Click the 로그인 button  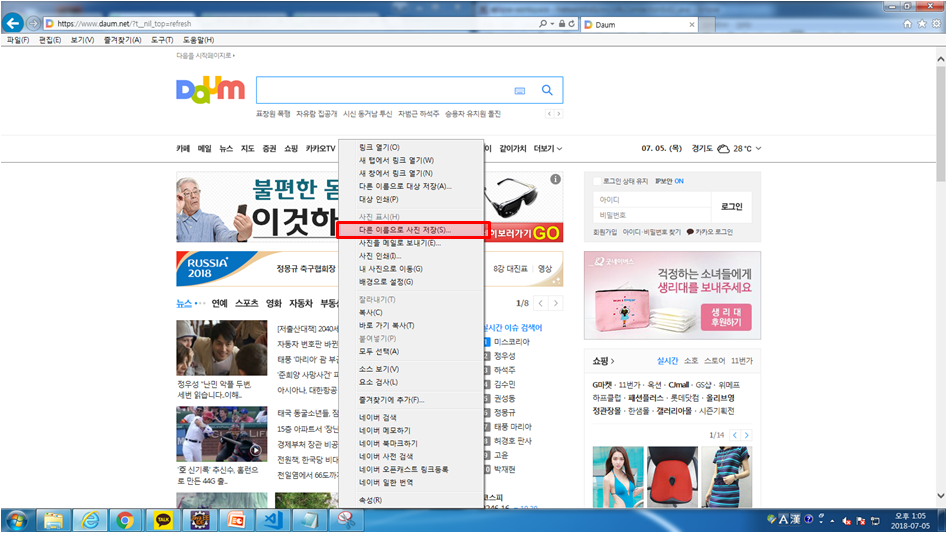tap(731, 206)
